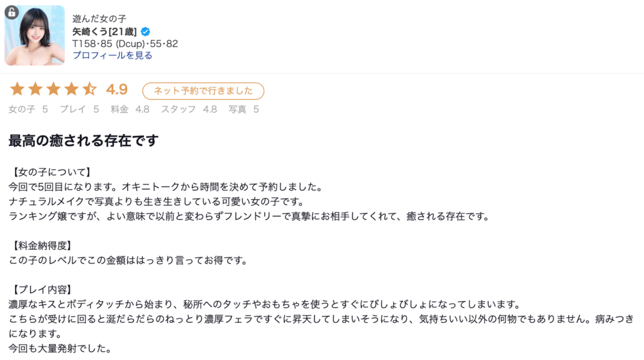
Task: Click the name 矢崎くう[21歳]
Action: pos(105,31)
